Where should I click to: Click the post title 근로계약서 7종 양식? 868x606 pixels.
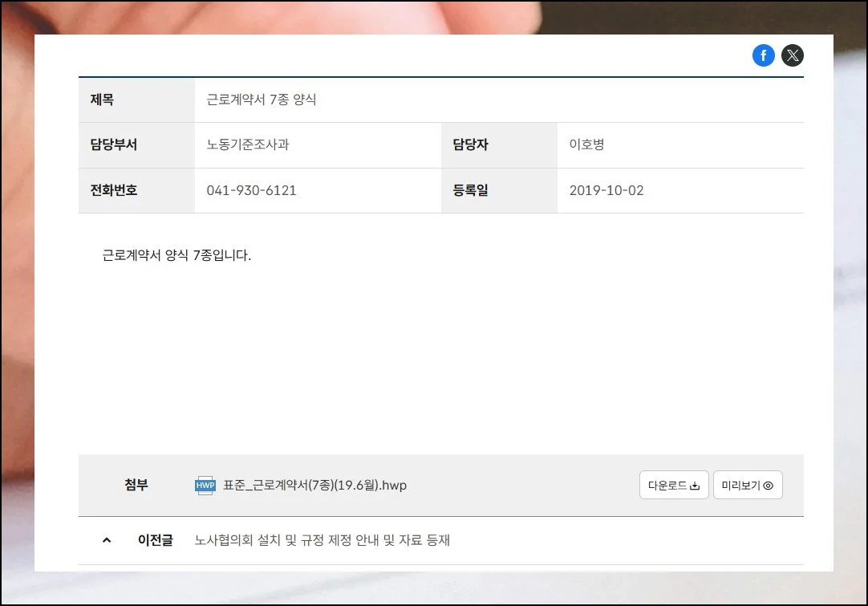(x=262, y=100)
